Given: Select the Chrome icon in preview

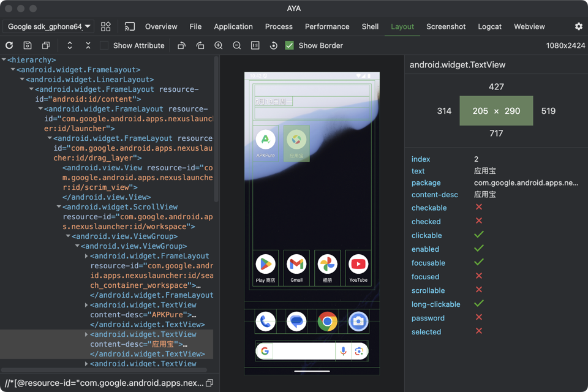Looking at the screenshot, I should [x=327, y=322].
